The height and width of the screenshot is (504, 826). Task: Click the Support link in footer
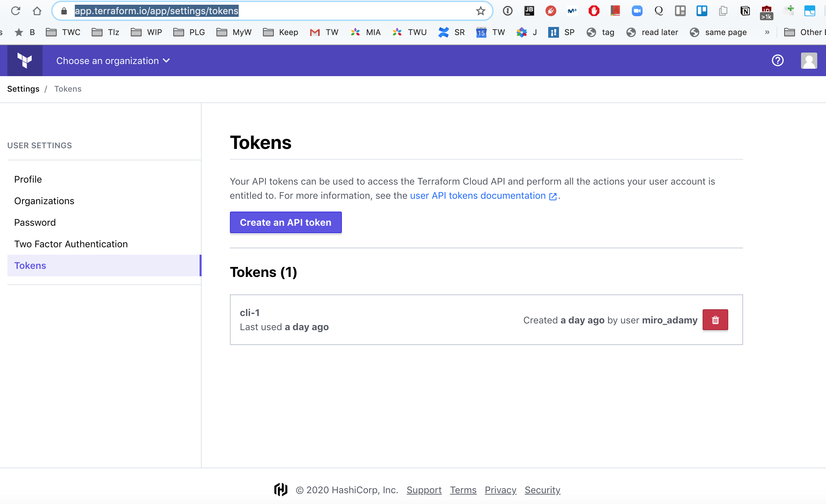coord(423,490)
